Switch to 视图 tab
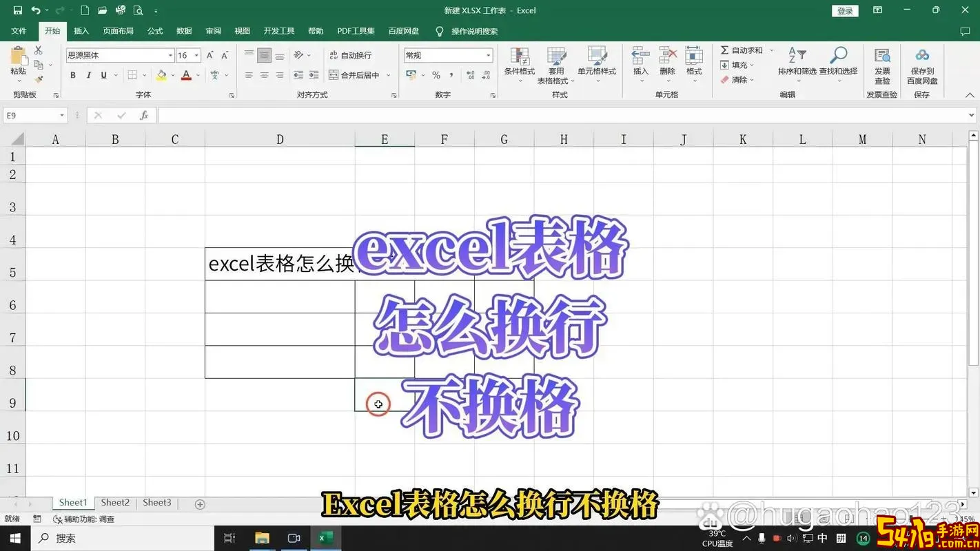Viewport: 980px width, 551px height. click(243, 31)
